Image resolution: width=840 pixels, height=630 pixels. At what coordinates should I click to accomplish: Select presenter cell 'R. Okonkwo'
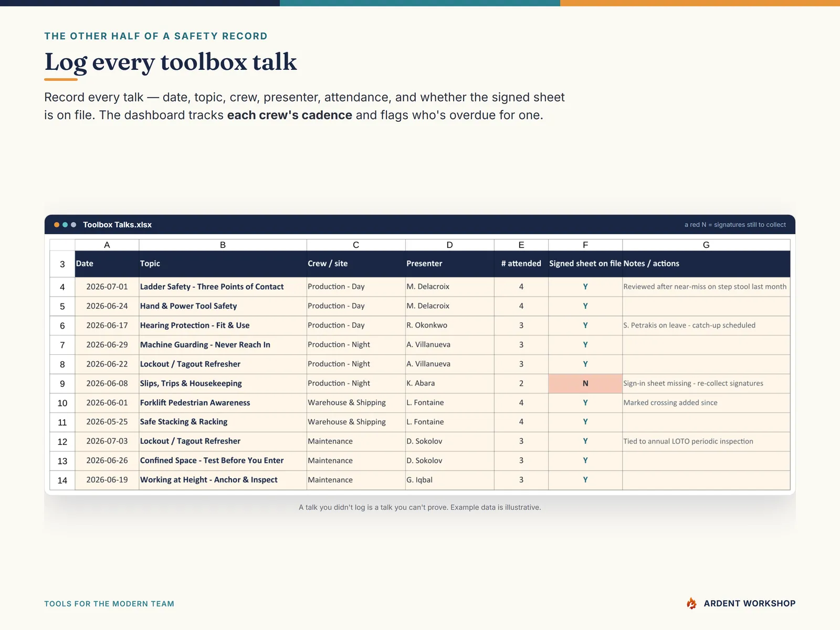pyautogui.click(x=449, y=325)
